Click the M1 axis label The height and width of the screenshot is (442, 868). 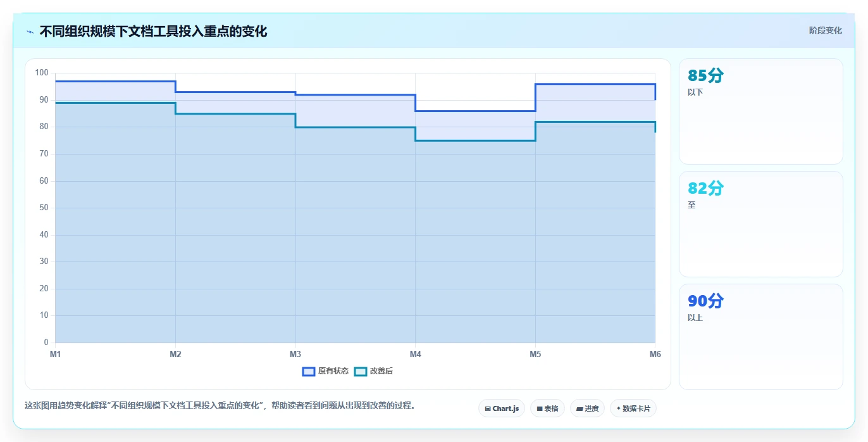(x=56, y=354)
